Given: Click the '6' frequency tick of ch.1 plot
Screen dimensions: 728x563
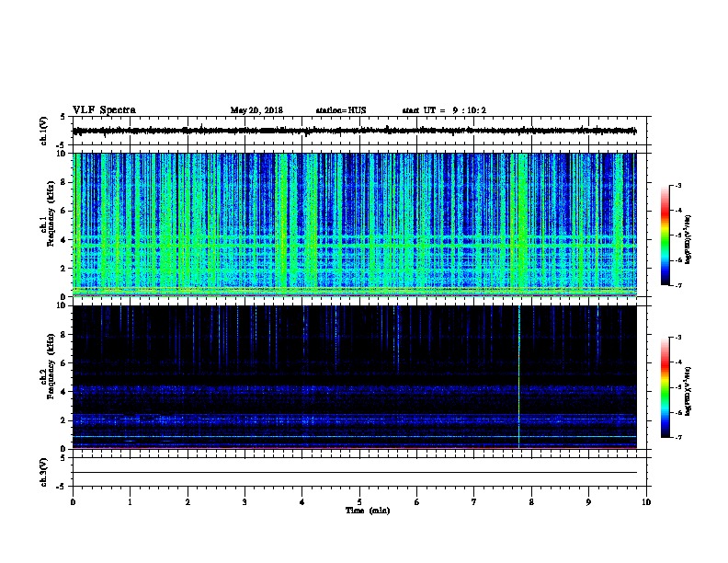Looking at the screenshot, I should pyautogui.click(x=65, y=211).
